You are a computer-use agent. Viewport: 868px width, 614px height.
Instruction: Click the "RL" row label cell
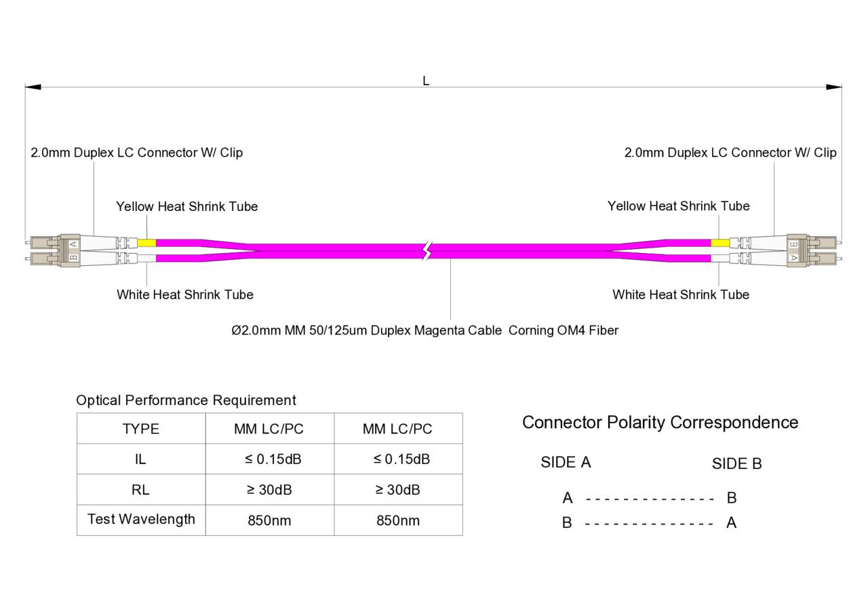pos(141,490)
